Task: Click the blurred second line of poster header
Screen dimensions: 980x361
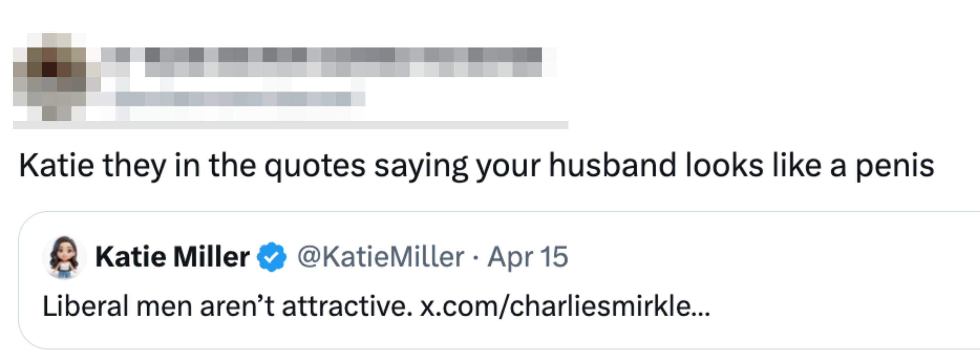Action: click(x=342, y=70)
